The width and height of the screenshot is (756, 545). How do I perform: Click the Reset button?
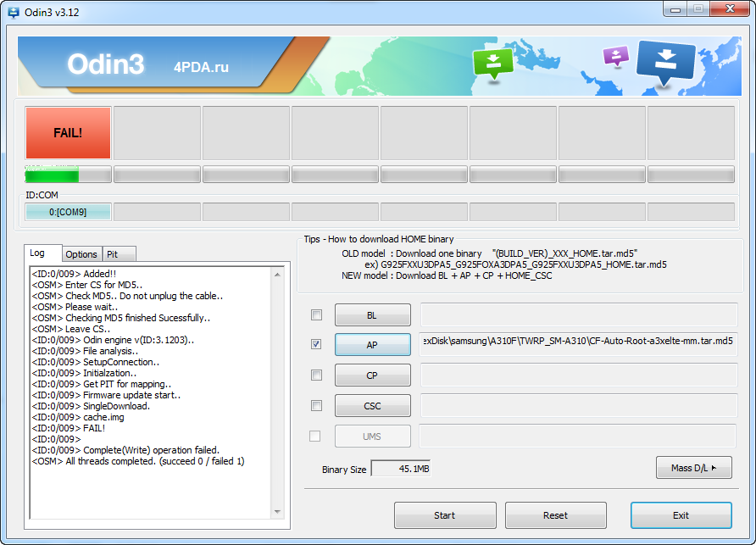coord(555,515)
